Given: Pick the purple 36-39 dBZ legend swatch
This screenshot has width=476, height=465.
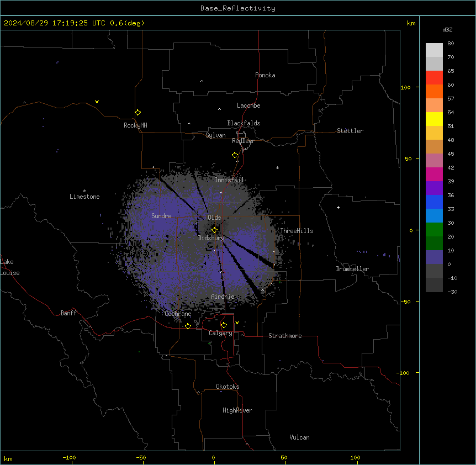Looking at the screenshot, I should tap(434, 188).
